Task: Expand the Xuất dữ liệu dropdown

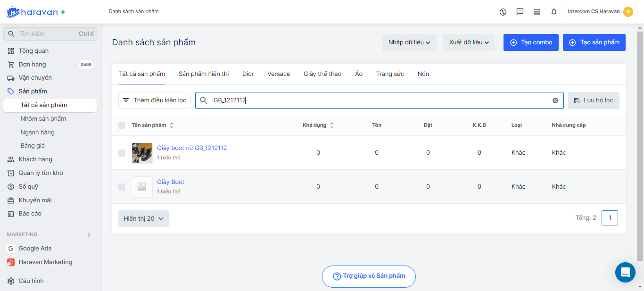Action: [x=469, y=42]
